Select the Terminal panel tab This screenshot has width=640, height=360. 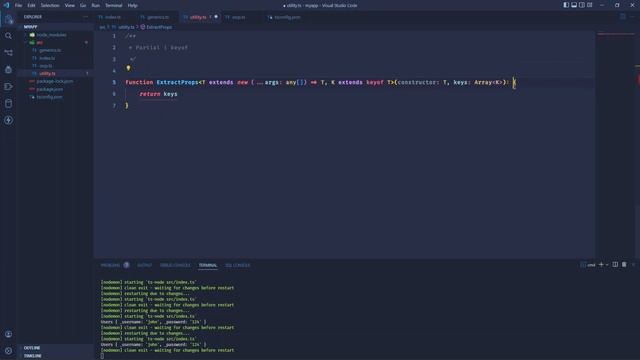click(208, 265)
